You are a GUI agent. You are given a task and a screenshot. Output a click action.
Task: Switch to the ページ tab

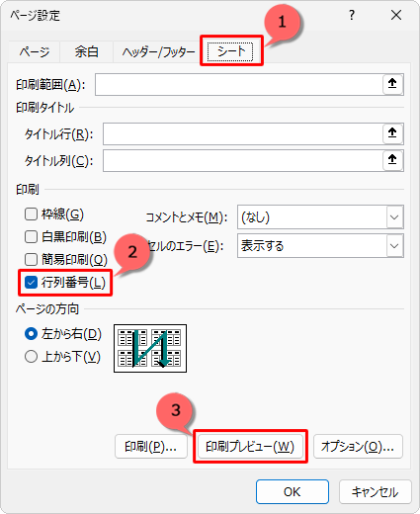pyautogui.click(x=35, y=51)
